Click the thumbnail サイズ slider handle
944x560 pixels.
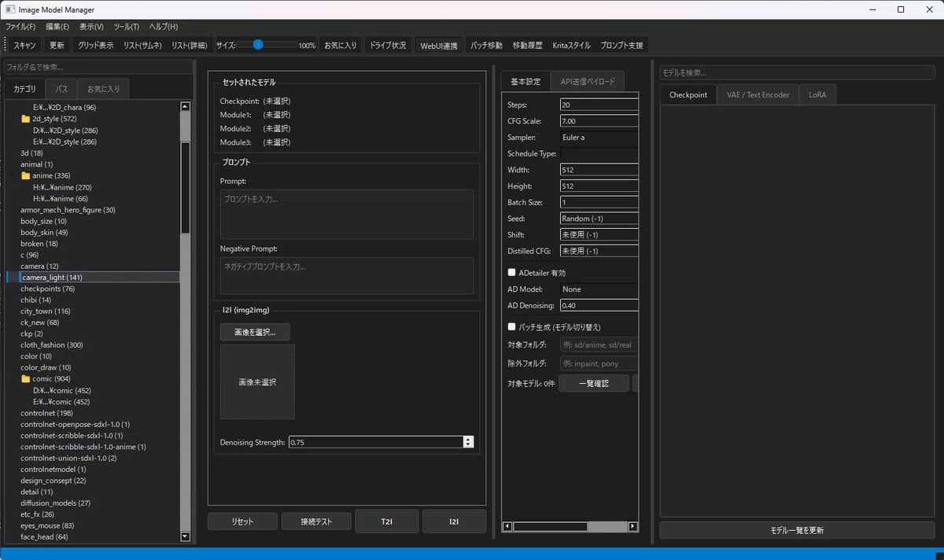(x=258, y=45)
